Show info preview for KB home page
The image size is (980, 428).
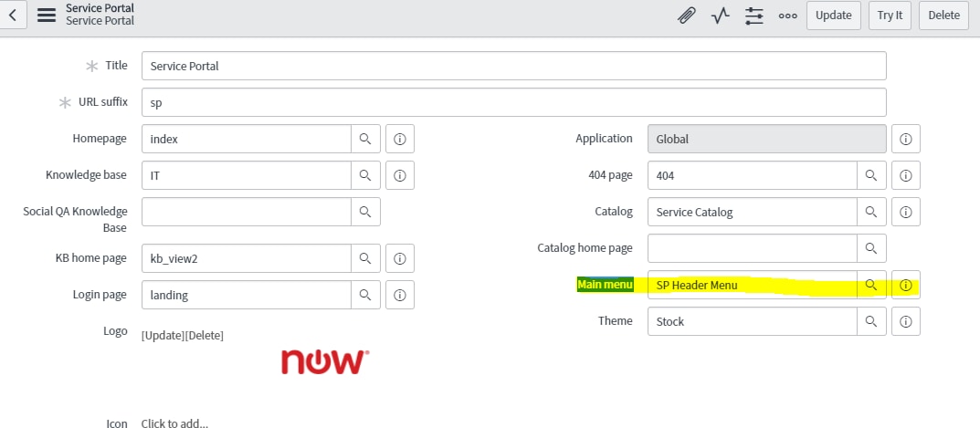pos(400,258)
